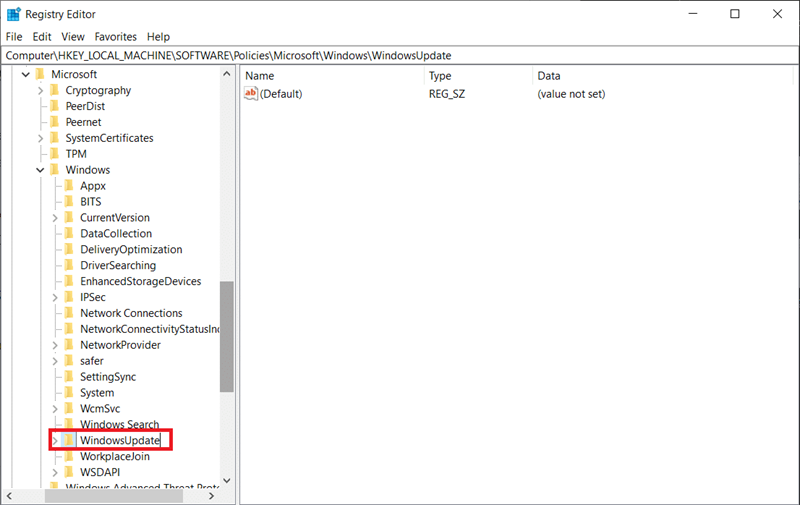This screenshot has width=801, height=506.
Task: Expand the safer key
Action: tap(55, 362)
